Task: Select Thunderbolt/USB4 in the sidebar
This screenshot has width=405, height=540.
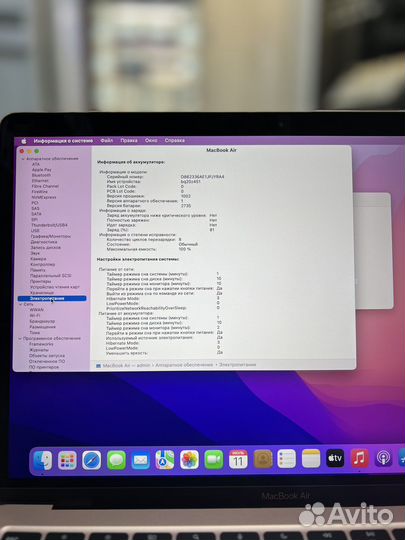Action: coord(49,225)
